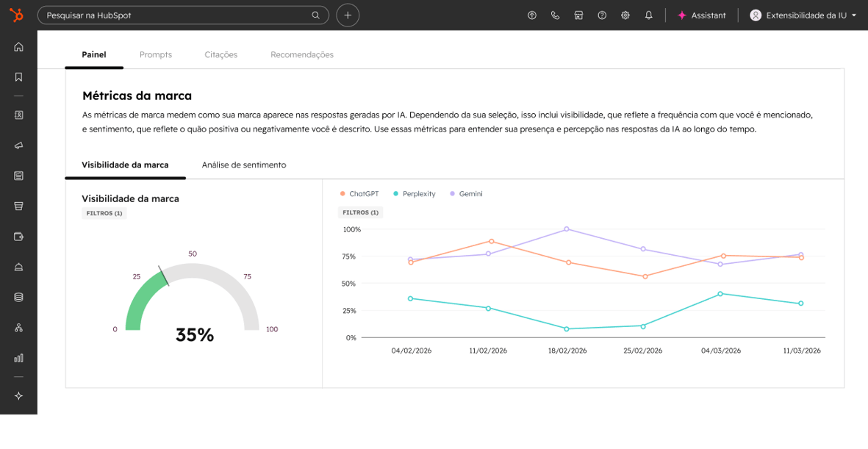Expand the Extensibilidade da IU account menu
This screenshot has height=449, width=868.
pos(804,15)
